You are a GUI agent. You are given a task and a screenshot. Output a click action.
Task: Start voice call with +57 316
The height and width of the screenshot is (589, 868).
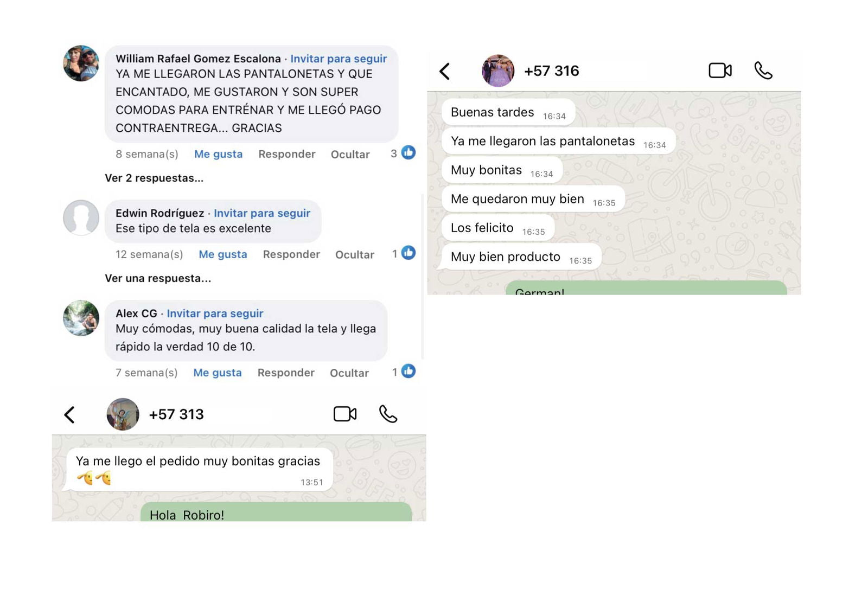[763, 71]
